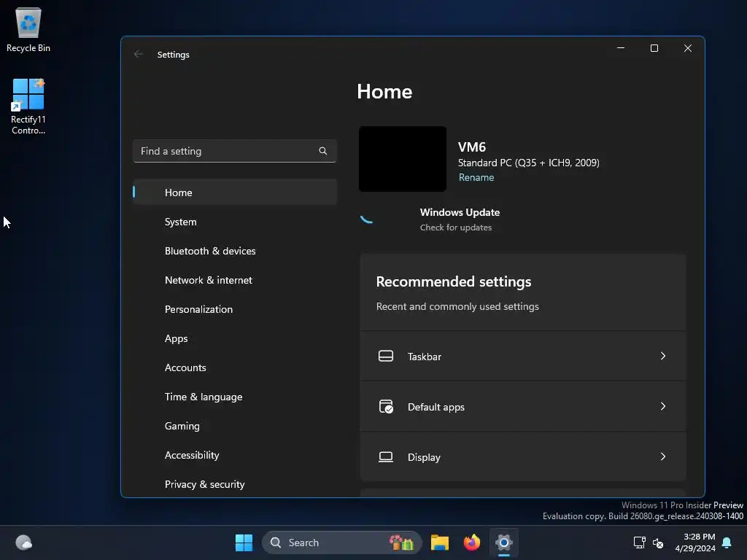Open the notification bell

[727, 542]
